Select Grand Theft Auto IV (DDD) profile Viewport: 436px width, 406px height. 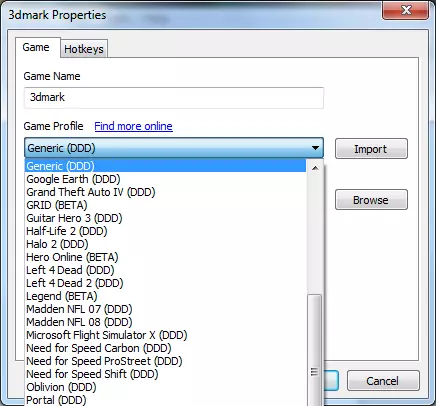165,192
